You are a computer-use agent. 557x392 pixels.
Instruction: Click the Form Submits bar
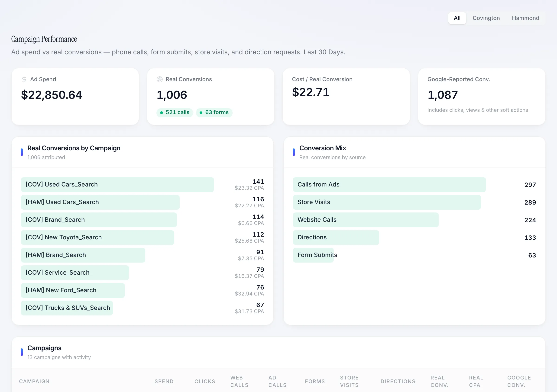tap(313, 255)
